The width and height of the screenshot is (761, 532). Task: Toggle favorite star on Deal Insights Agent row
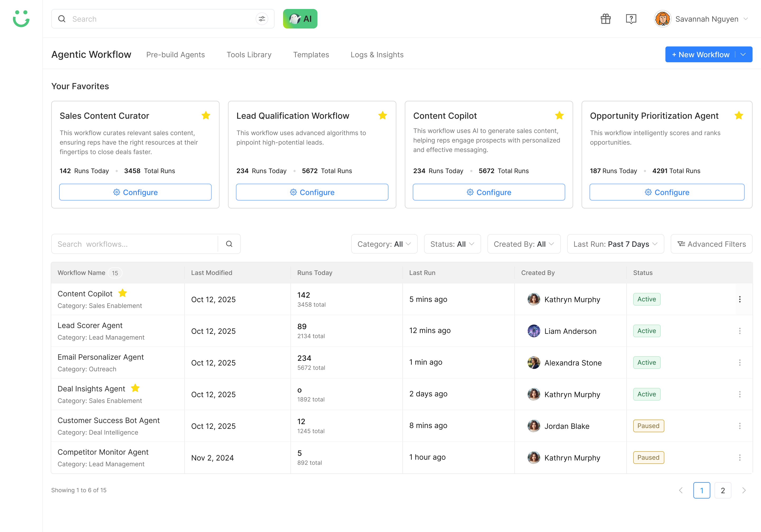pos(135,388)
